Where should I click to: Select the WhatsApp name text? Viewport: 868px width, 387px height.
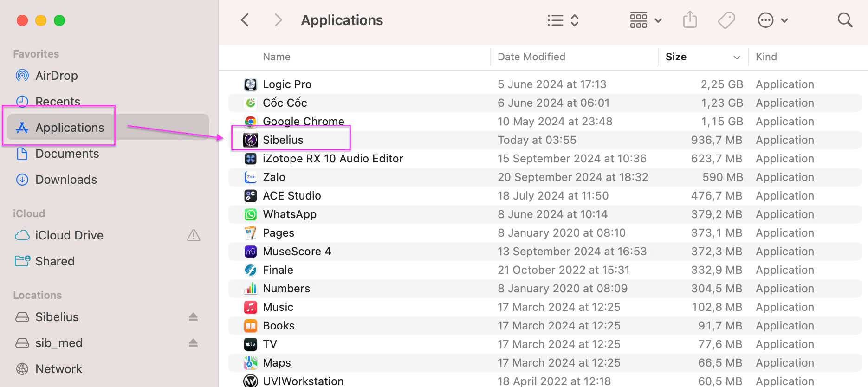pyautogui.click(x=290, y=214)
